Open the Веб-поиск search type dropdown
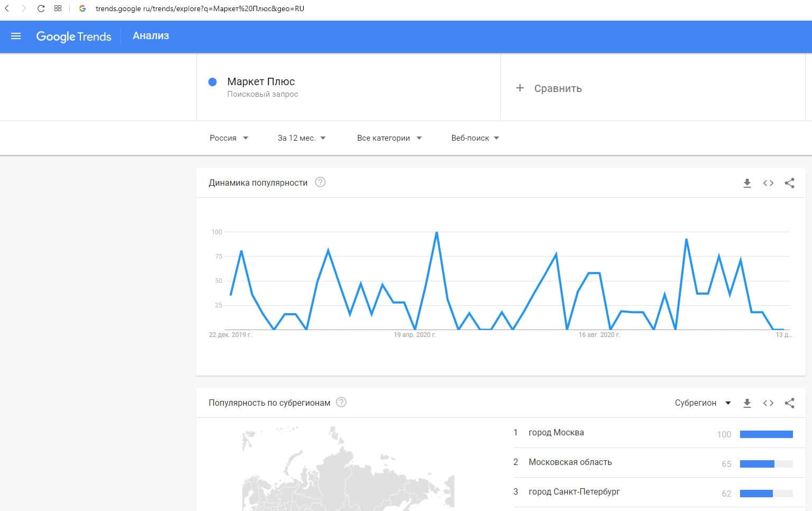This screenshot has height=511, width=812. [x=475, y=138]
